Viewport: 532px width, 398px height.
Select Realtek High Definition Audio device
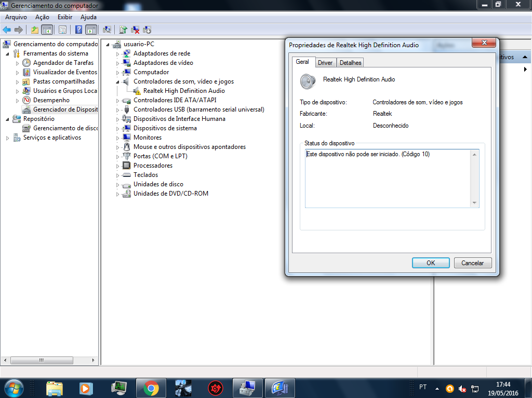pyautogui.click(x=184, y=91)
